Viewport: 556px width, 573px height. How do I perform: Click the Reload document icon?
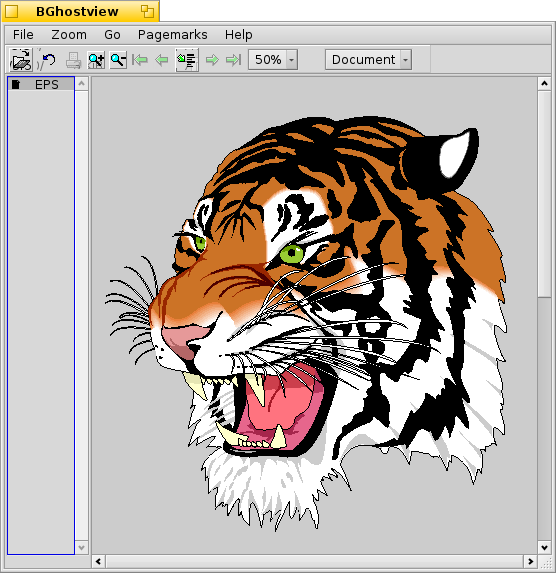[48, 60]
